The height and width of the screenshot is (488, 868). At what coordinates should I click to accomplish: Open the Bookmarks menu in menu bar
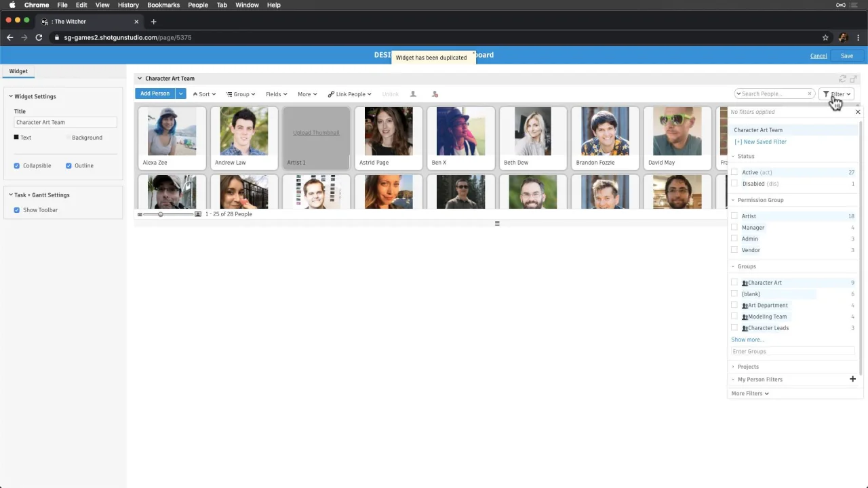click(x=163, y=5)
